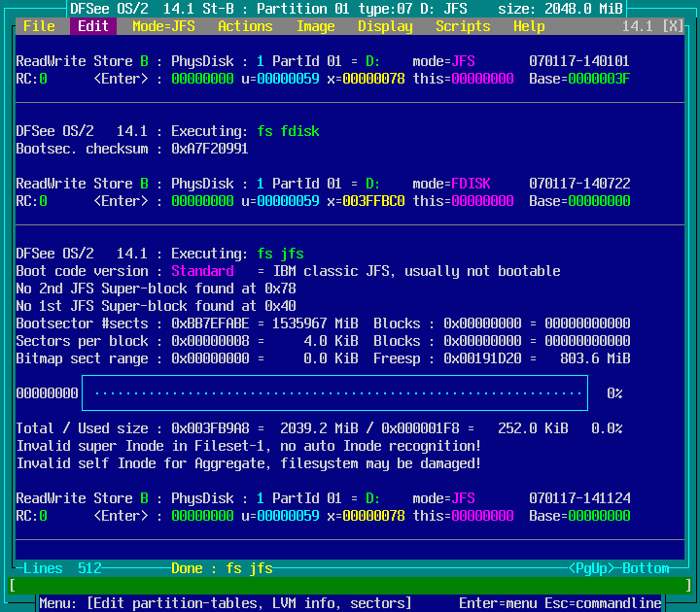This screenshot has width=700, height=612.
Task: Click the 'Enter=menu Esc=commandline' hint
Action: tap(560, 603)
